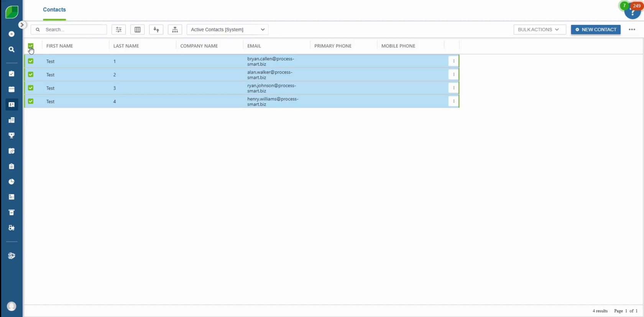Open row menu for henry.williams contact

453,101
